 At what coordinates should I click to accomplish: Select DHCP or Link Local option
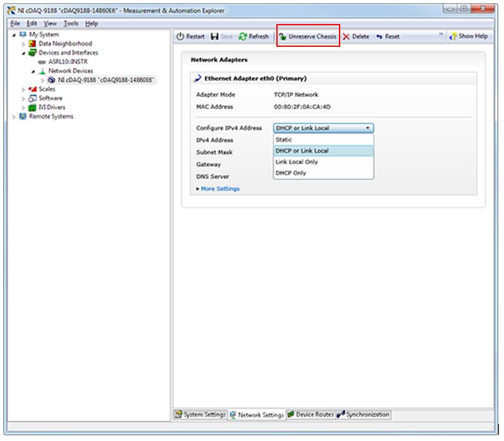tap(324, 151)
